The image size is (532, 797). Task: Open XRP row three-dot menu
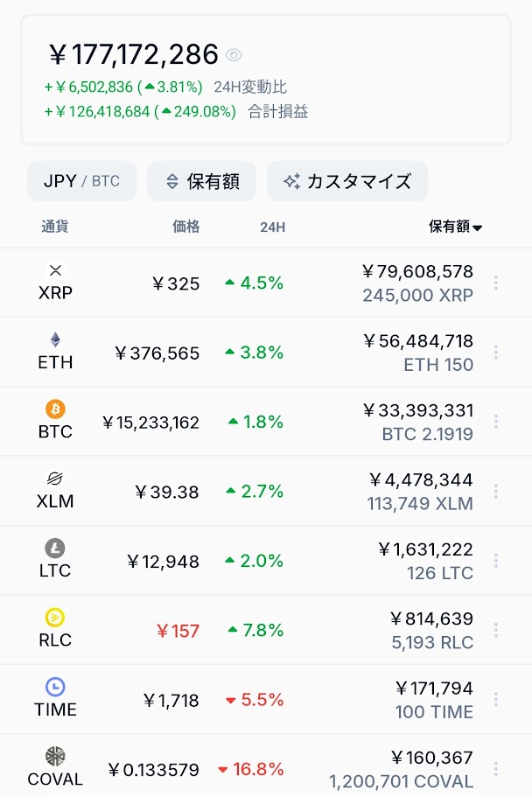click(x=496, y=283)
